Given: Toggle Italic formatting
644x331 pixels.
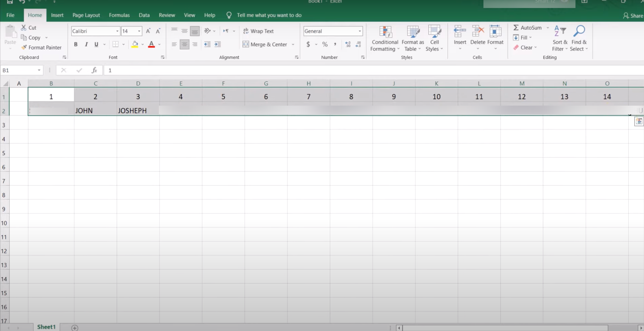Looking at the screenshot, I should point(86,44).
